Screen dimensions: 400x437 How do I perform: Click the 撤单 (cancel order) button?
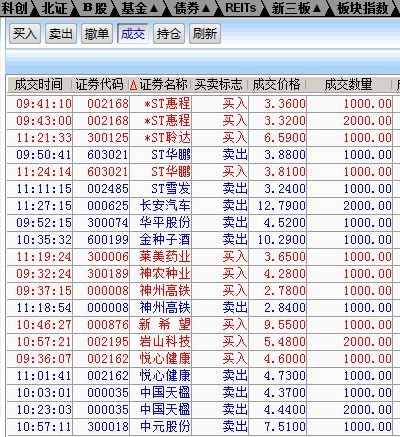pos(97,34)
